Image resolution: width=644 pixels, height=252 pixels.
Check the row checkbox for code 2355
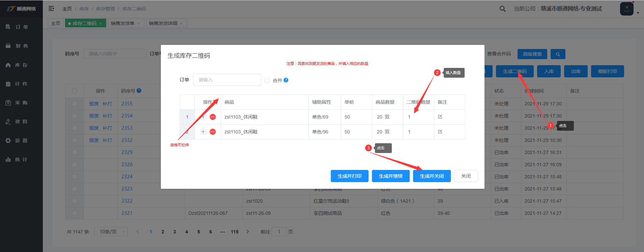click(75, 104)
